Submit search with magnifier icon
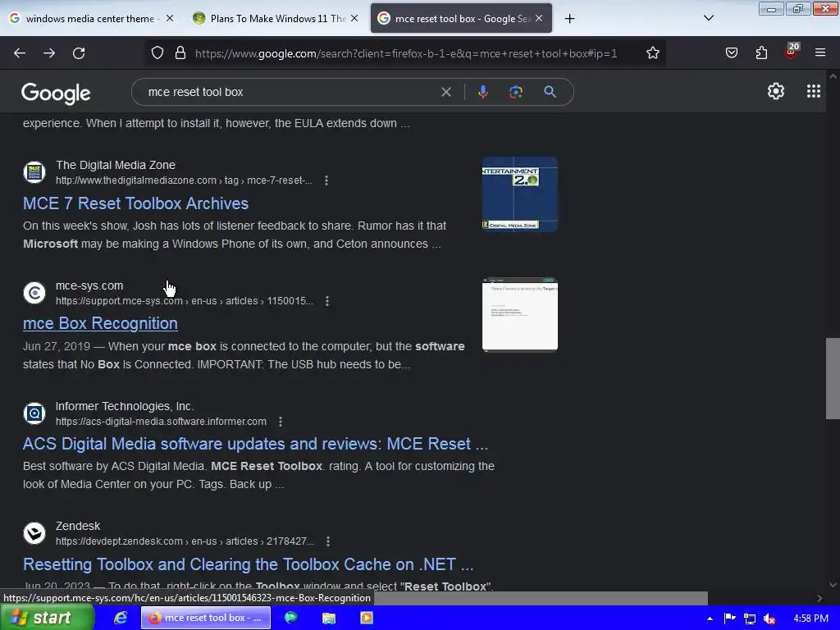Viewport: 840px width, 630px height. pos(550,92)
